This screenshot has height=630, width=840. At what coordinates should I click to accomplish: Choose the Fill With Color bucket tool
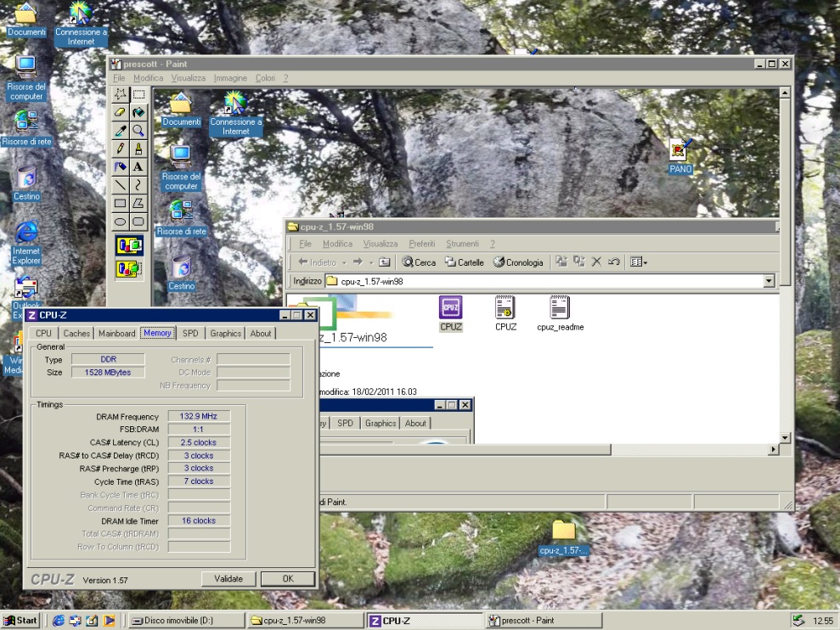pos(138,112)
